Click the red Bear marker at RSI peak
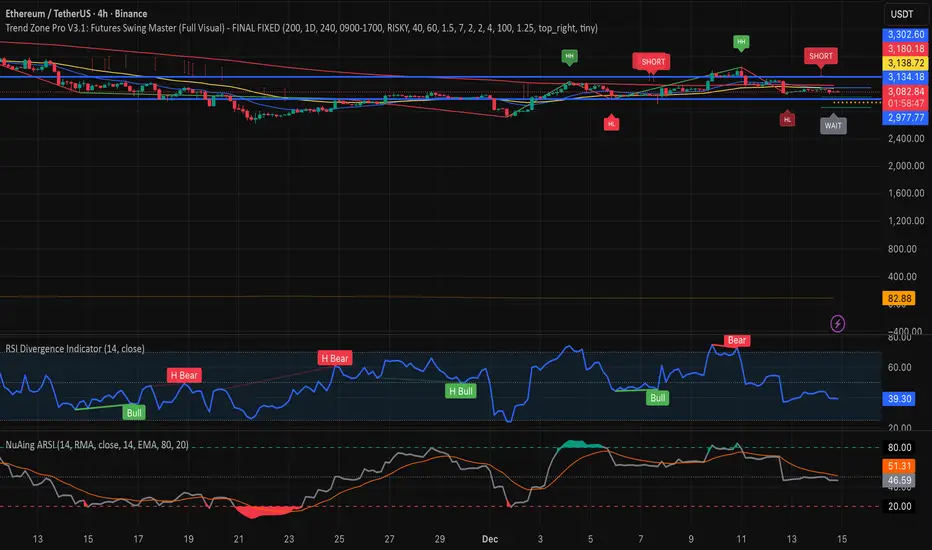 coord(737,340)
